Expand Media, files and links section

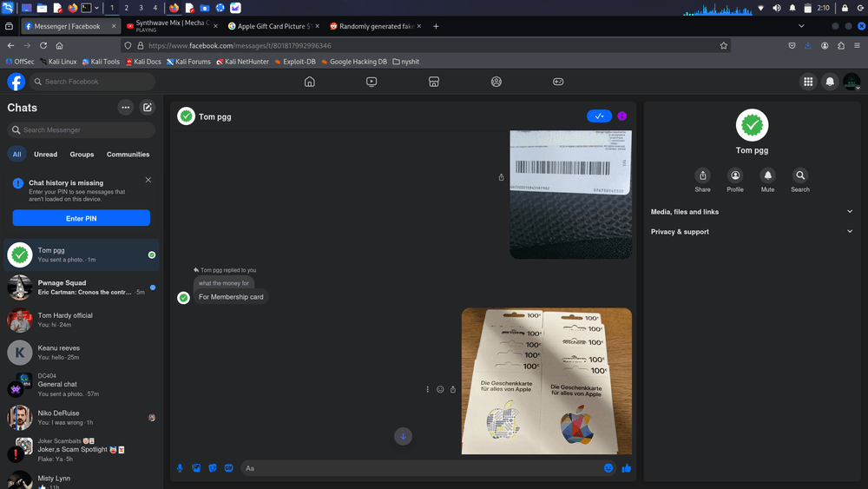point(752,212)
